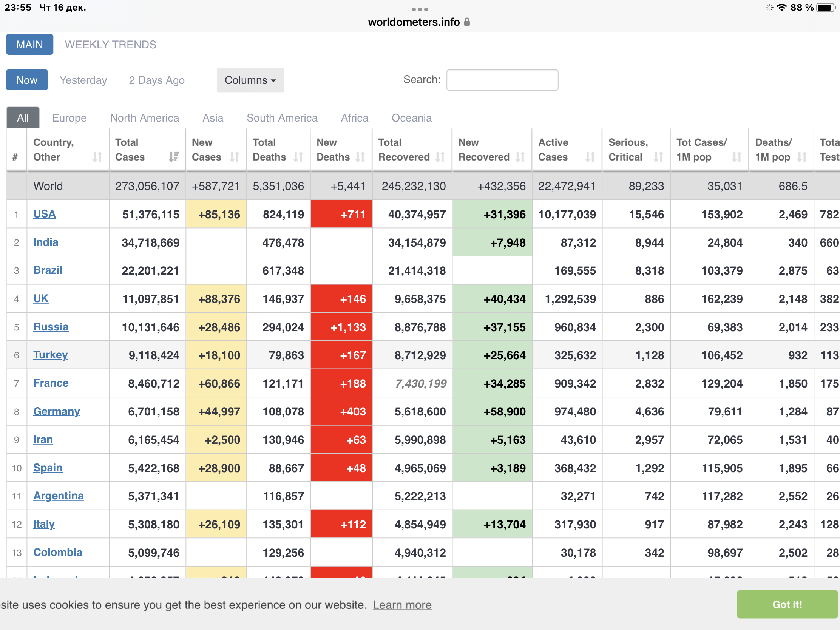Viewport: 840px width, 630px height.
Task: Select the Now data button
Action: [x=26, y=80]
